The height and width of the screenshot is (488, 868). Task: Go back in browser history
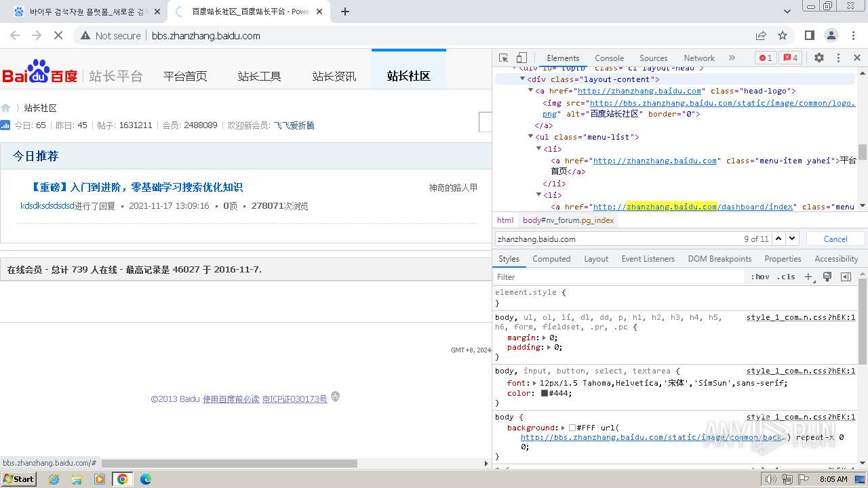point(15,35)
